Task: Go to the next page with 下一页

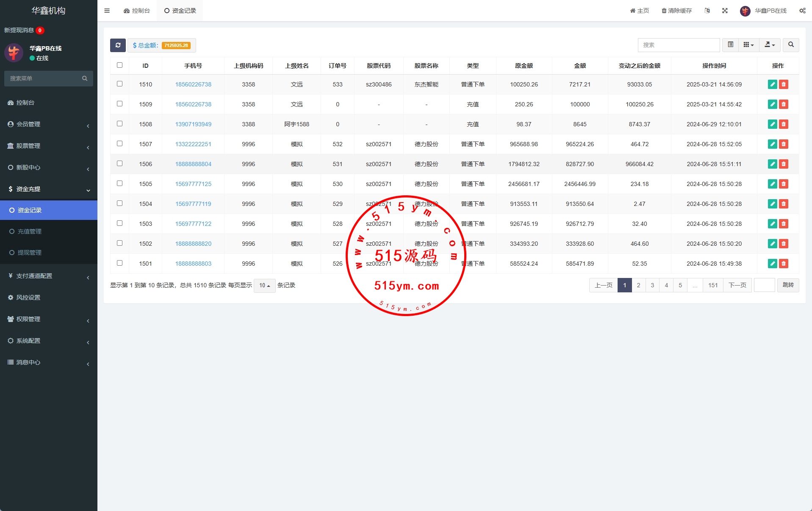Action: [x=737, y=285]
